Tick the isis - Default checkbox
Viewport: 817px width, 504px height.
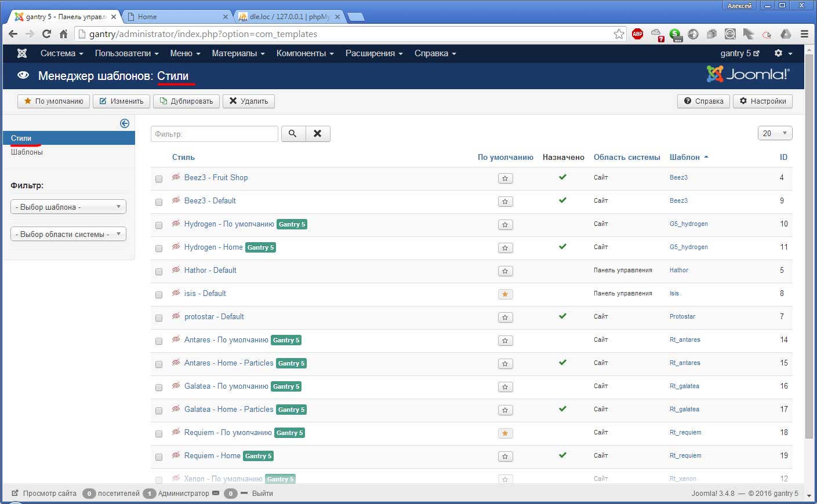159,295
